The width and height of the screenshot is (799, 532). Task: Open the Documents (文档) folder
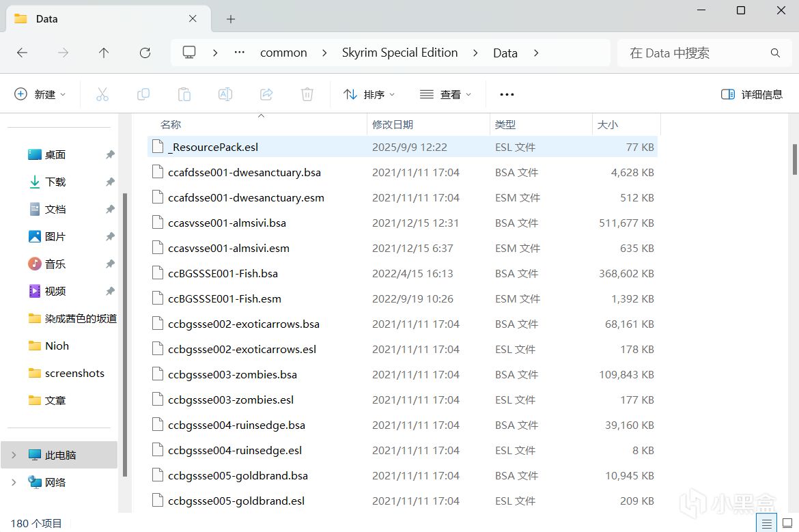[x=55, y=209]
